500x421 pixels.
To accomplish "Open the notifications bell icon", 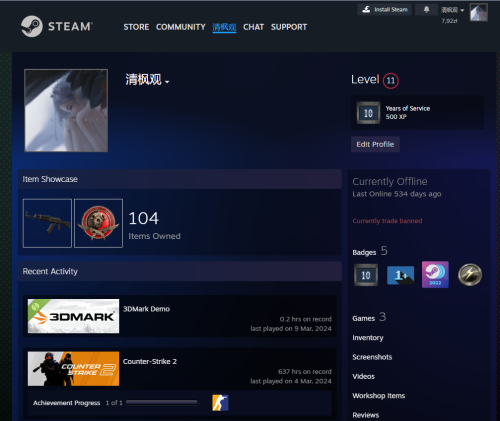I will click(426, 9).
